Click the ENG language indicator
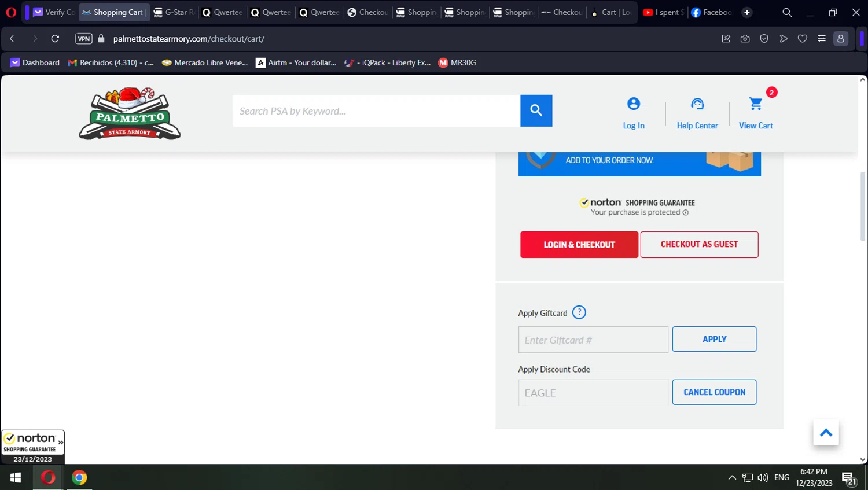Screen dimensions: 868x490 [x=782, y=477]
